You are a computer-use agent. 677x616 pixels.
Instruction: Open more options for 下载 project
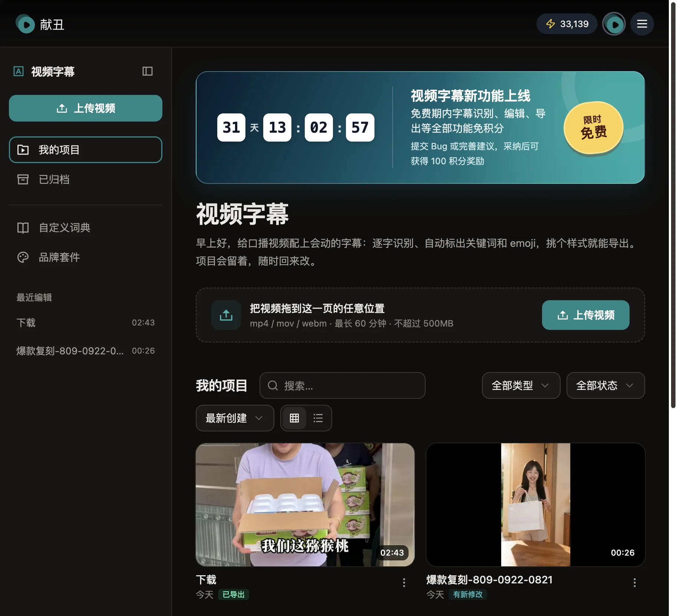pyautogui.click(x=404, y=583)
